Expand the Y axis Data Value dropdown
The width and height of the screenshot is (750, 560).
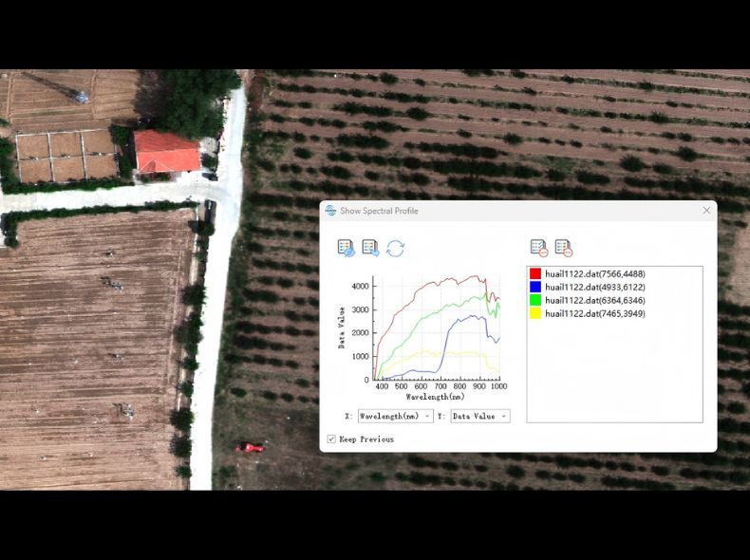click(x=479, y=416)
